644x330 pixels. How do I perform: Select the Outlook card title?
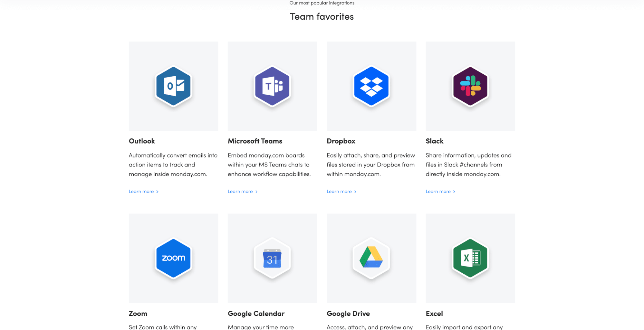point(142,141)
